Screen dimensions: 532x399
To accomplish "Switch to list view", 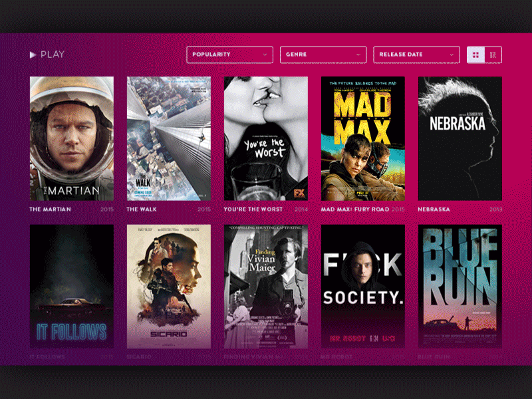I will 493,55.
